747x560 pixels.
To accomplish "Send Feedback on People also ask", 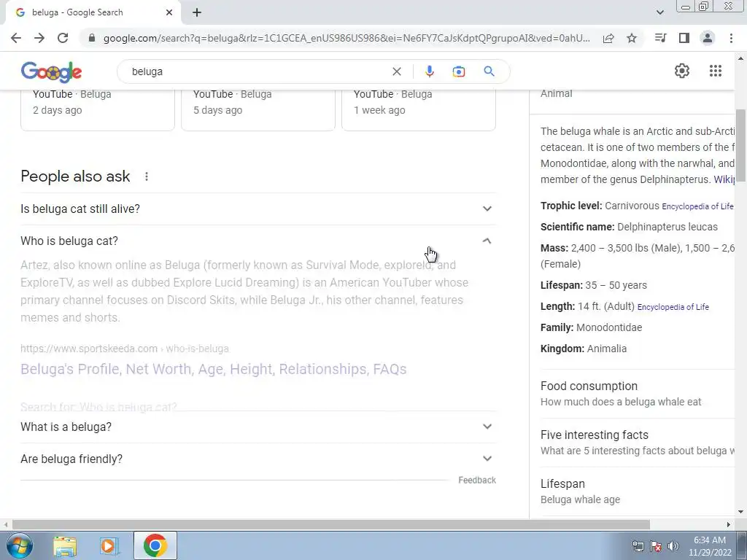I will [477, 480].
